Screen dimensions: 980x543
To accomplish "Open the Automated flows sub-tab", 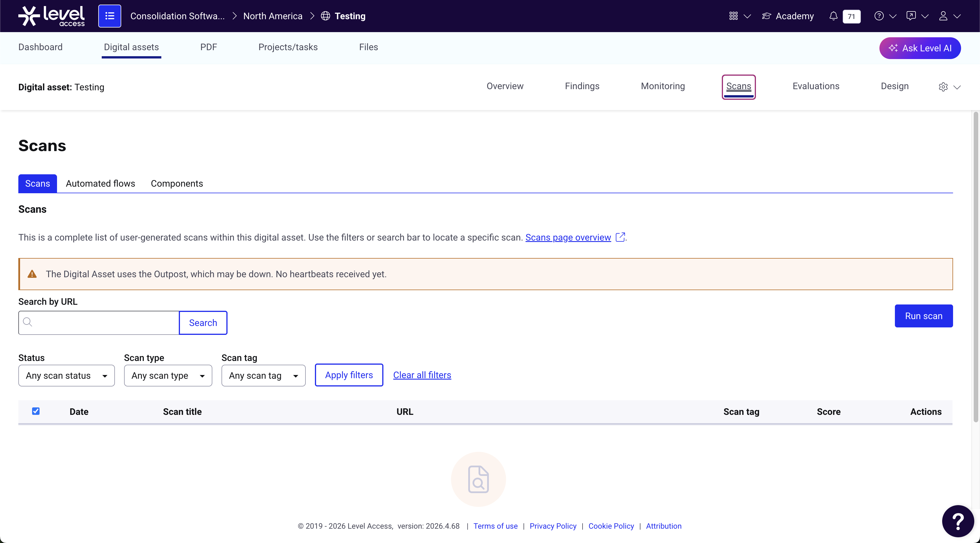I will pos(100,183).
